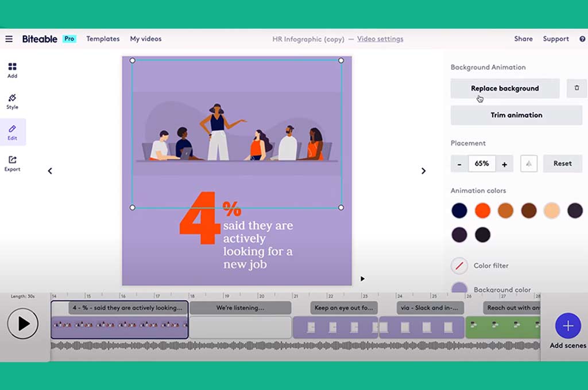This screenshot has width=588, height=390.
Task: Open the hamburger menu
Action: pyautogui.click(x=9, y=39)
